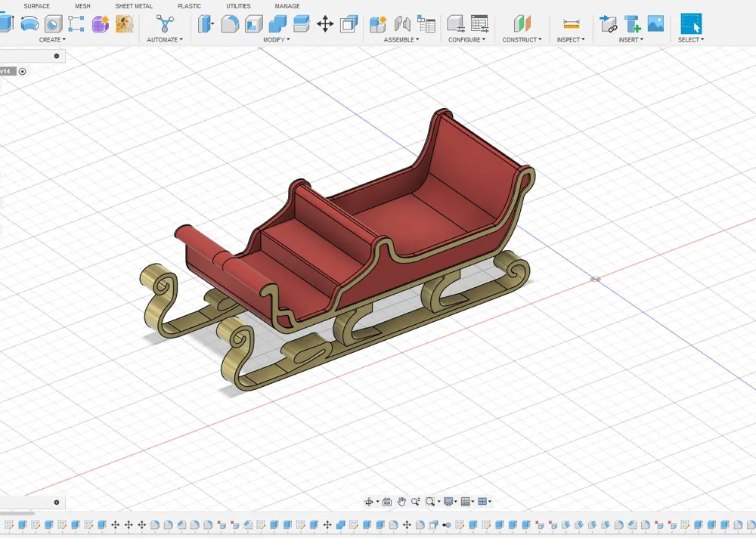The image size is (756, 538).
Task: Open the purple Create Form tool
Action: 101,23
